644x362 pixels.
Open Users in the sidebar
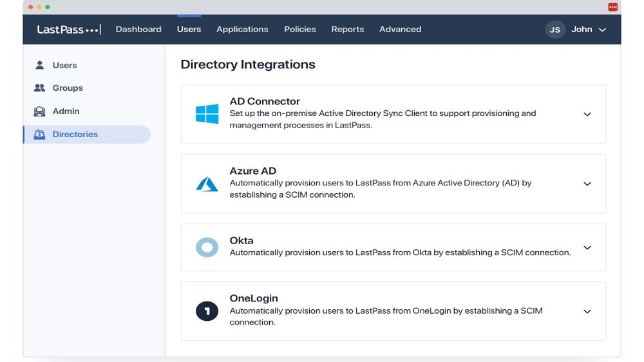[x=64, y=65]
